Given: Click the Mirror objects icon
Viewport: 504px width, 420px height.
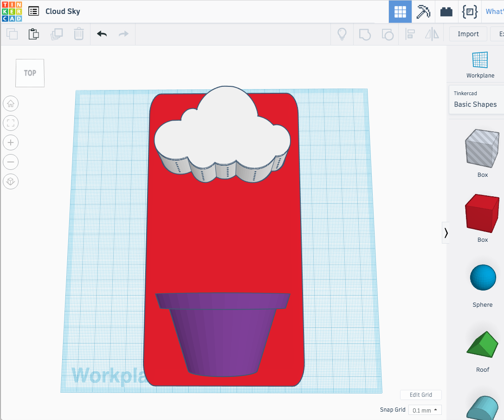Looking at the screenshot, I should [x=432, y=34].
